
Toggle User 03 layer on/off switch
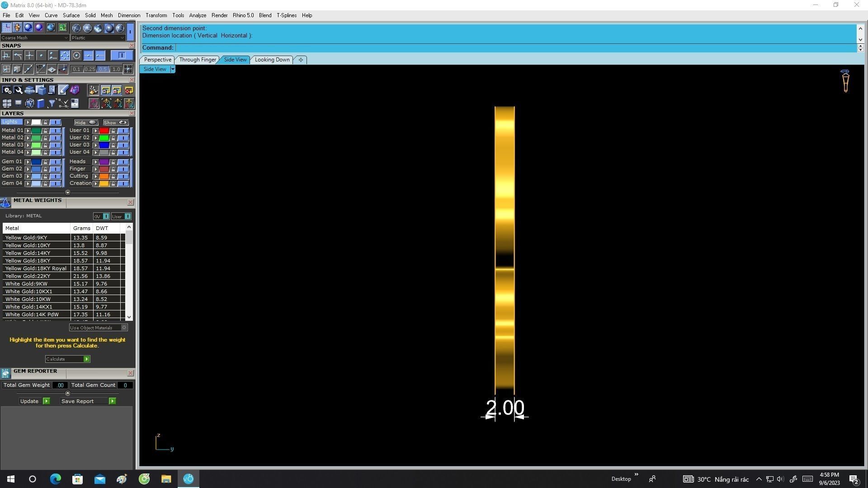click(123, 145)
